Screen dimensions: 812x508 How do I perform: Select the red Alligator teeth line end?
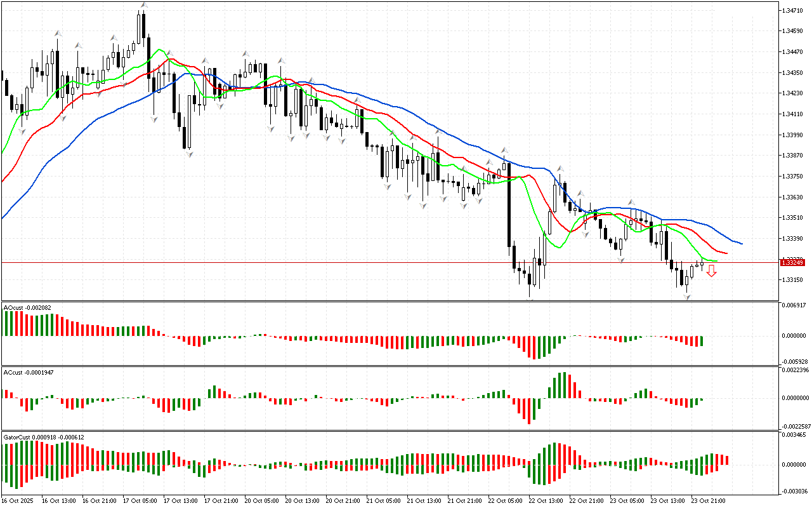coord(726,253)
